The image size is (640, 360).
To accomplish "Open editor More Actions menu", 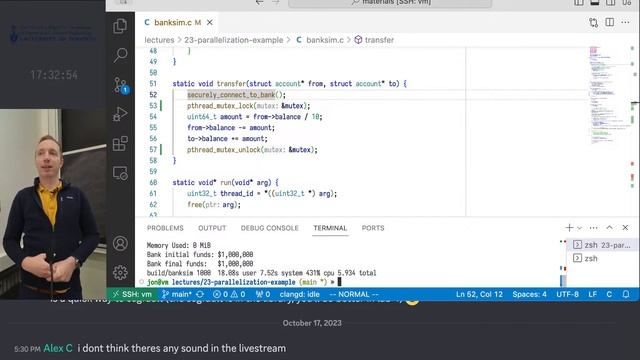I will 625,22.
